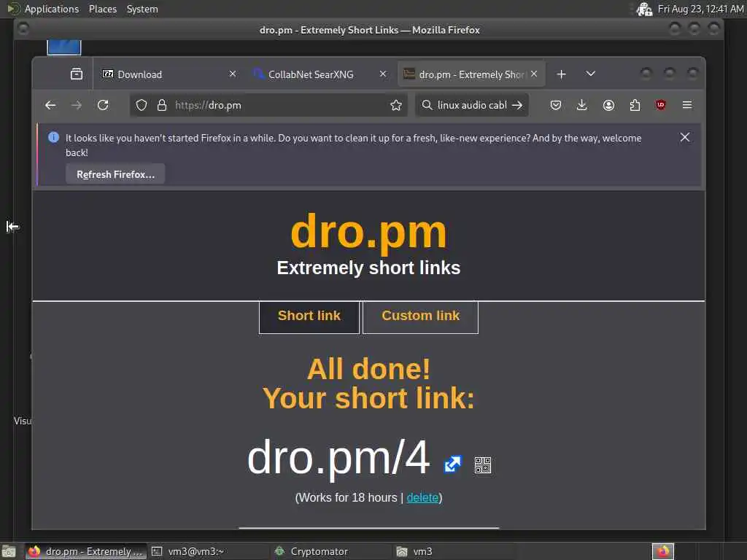Focus the URL address bar
The image size is (747, 560).
(268, 105)
